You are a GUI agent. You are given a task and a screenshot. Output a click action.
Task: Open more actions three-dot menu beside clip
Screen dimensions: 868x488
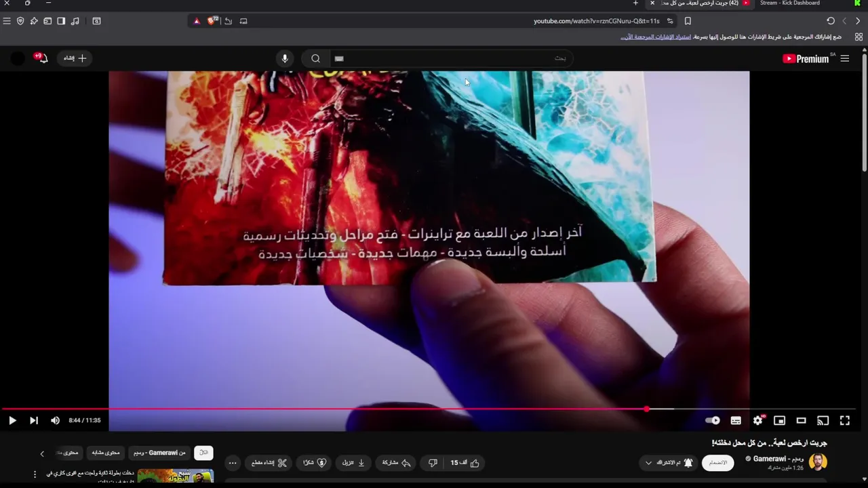(x=233, y=463)
